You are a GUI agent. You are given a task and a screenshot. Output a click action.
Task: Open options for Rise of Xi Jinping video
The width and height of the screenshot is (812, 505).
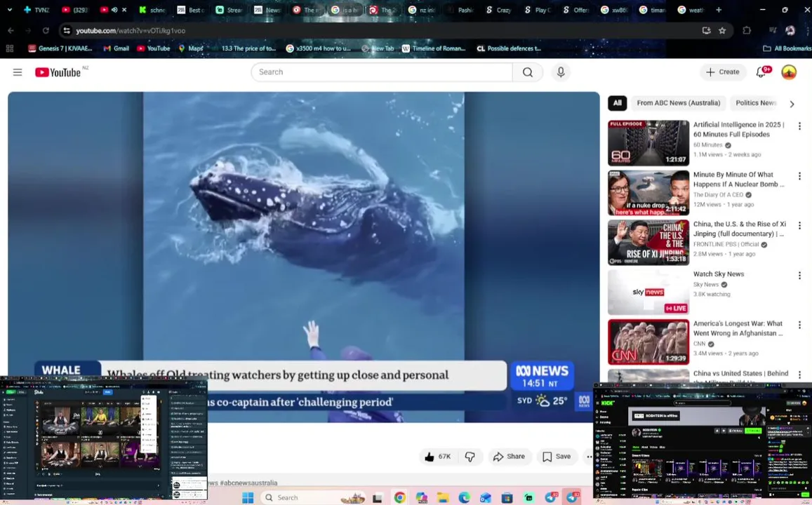pyautogui.click(x=799, y=226)
